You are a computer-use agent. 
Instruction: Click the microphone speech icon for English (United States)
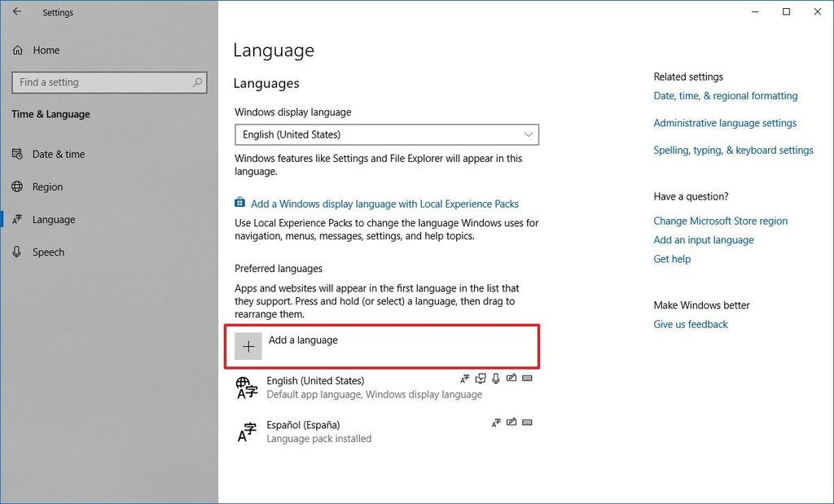pyautogui.click(x=495, y=378)
